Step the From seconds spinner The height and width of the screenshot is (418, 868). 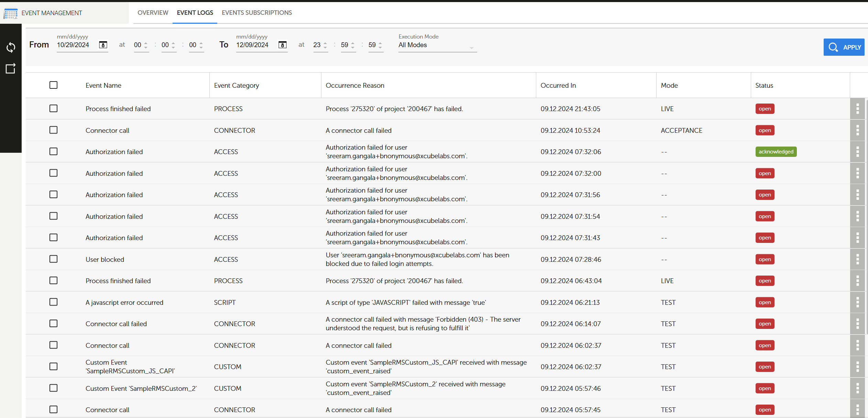click(x=201, y=45)
